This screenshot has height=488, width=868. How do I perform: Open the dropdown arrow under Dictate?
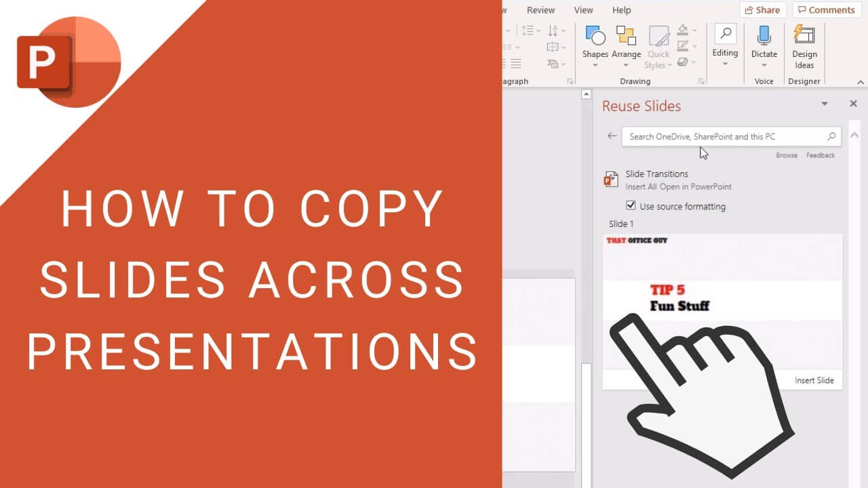click(x=764, y=65)
